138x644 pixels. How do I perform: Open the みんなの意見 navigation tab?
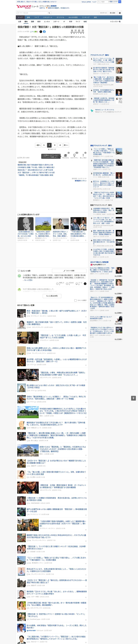73,17
